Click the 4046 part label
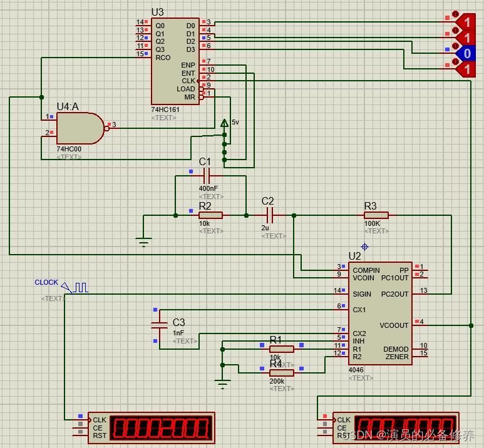Image resolution: width=484 pixels, height=448 pixels. (356, 370)
